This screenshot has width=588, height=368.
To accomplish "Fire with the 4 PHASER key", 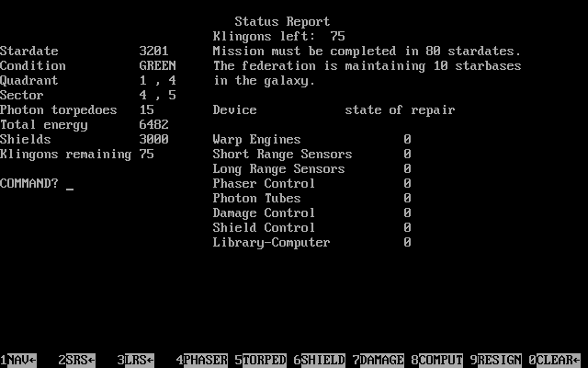I will click(202, 360).
